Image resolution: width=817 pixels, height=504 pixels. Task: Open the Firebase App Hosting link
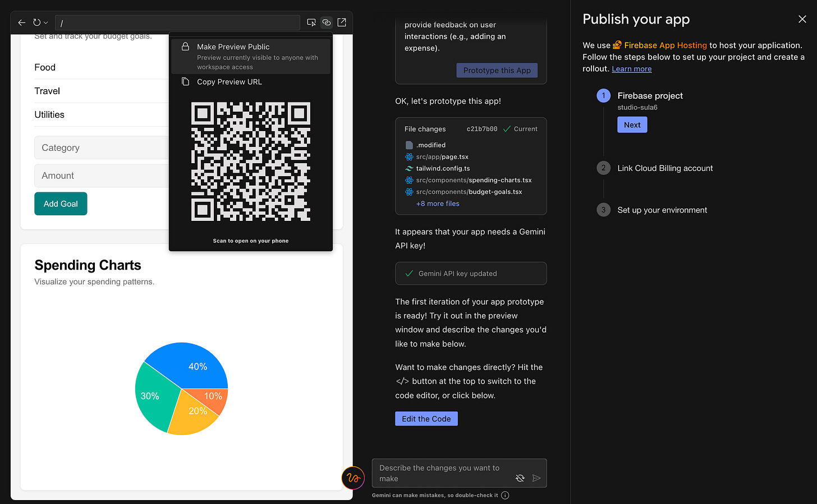[x=660, y=45]
